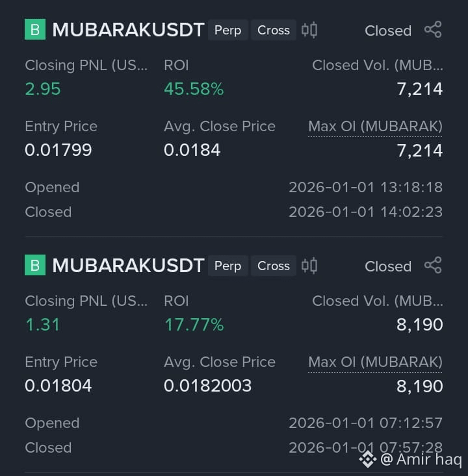Select the 45.58% ROI value
Screen dimensions: 468x476
click(194, 89)
